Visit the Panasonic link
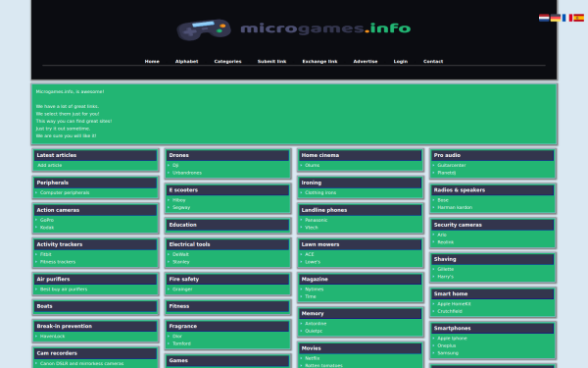588x368 pixels. tap(317, 220)
